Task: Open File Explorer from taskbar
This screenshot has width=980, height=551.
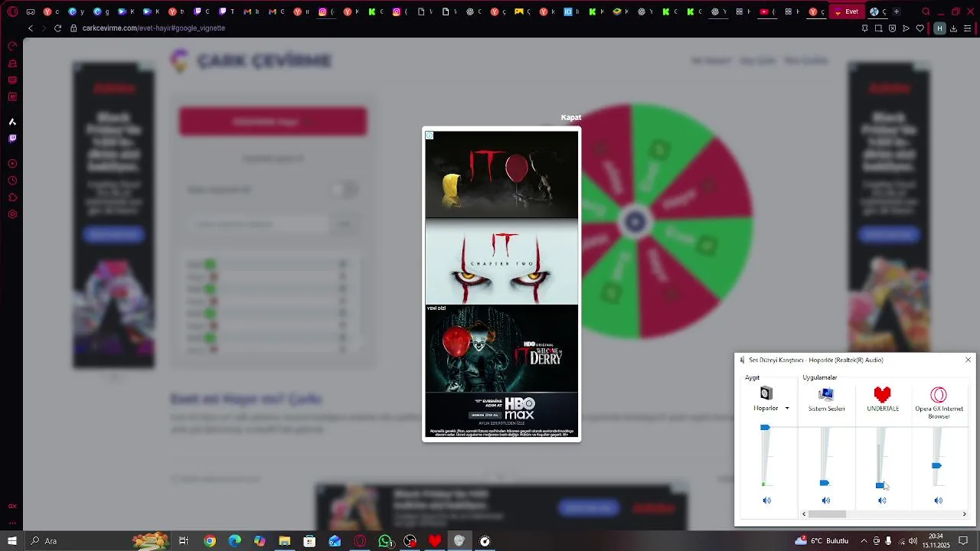Action: (x=285, y=541)
